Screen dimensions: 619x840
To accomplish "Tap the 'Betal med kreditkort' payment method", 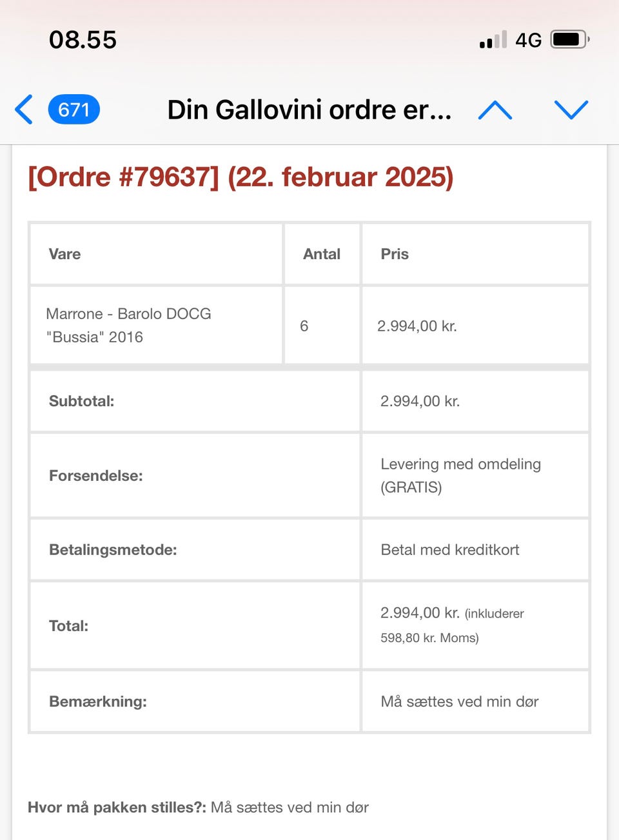I will click(x=449, y=550).
